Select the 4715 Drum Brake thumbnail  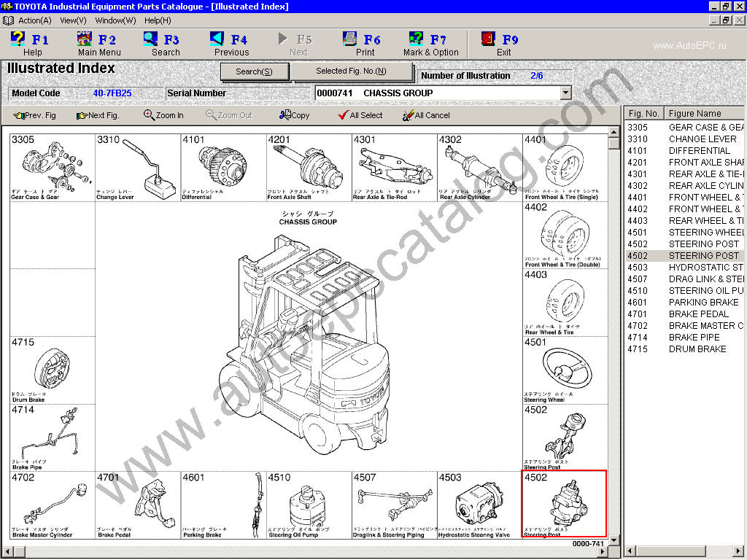(x=53, y=370)
